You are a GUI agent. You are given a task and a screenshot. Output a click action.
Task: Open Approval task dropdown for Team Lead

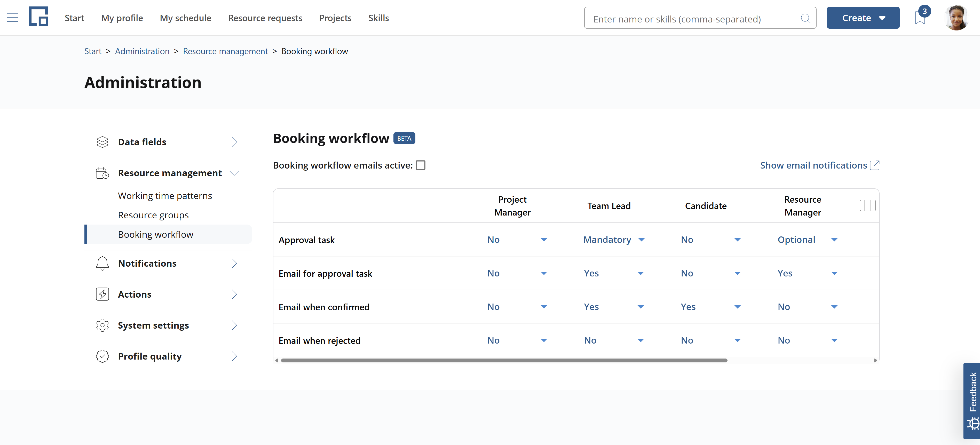pyautogui.click(x=614, y=240)
